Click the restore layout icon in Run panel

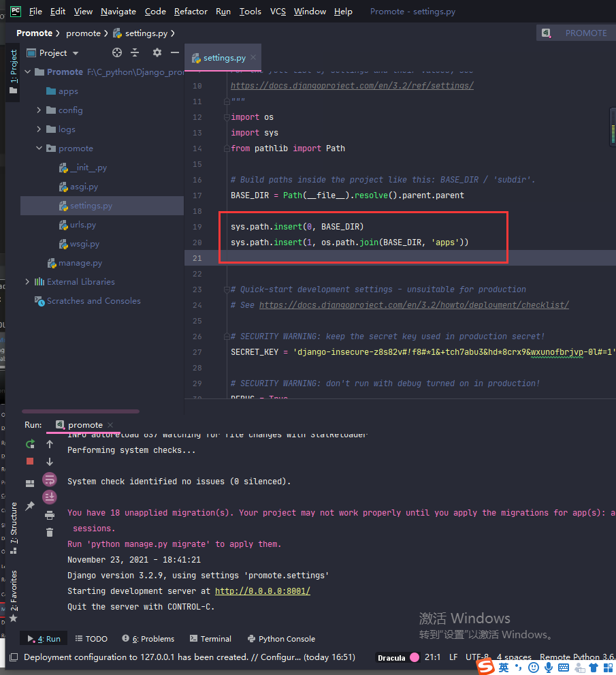click(x=30, y=484)
